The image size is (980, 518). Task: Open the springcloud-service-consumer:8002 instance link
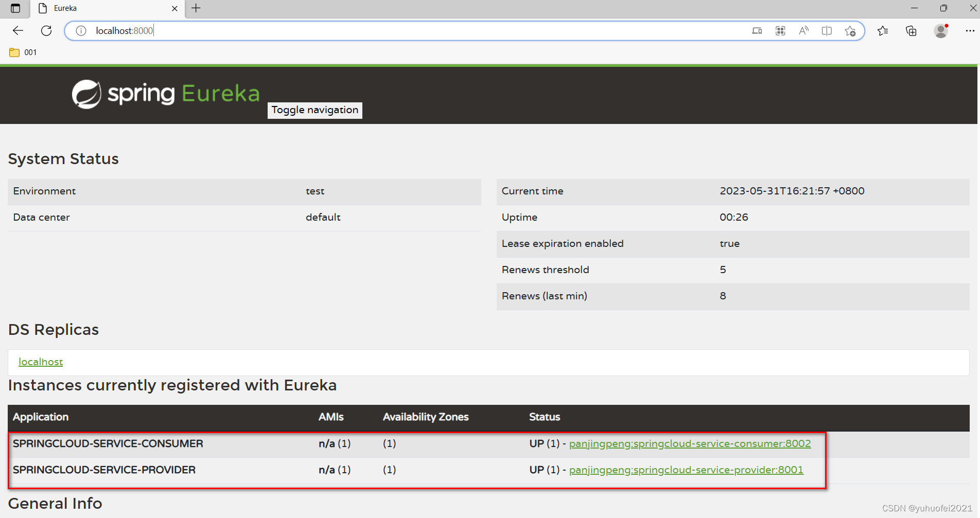point(690,443)
